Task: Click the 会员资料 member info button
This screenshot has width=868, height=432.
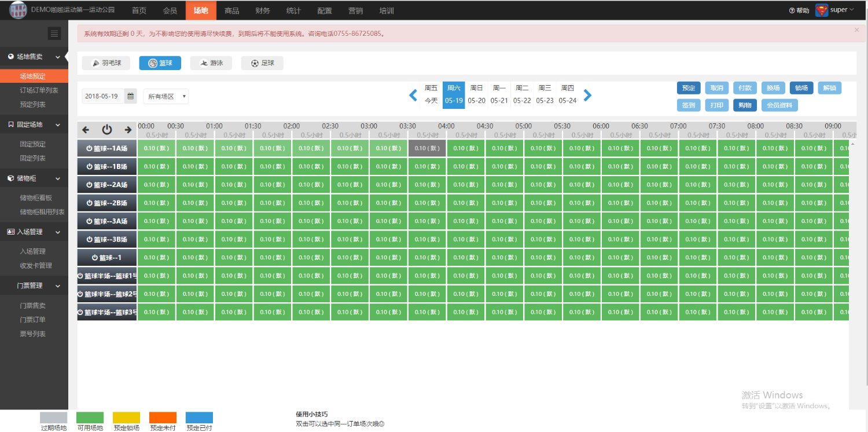Action: [779, 105]
